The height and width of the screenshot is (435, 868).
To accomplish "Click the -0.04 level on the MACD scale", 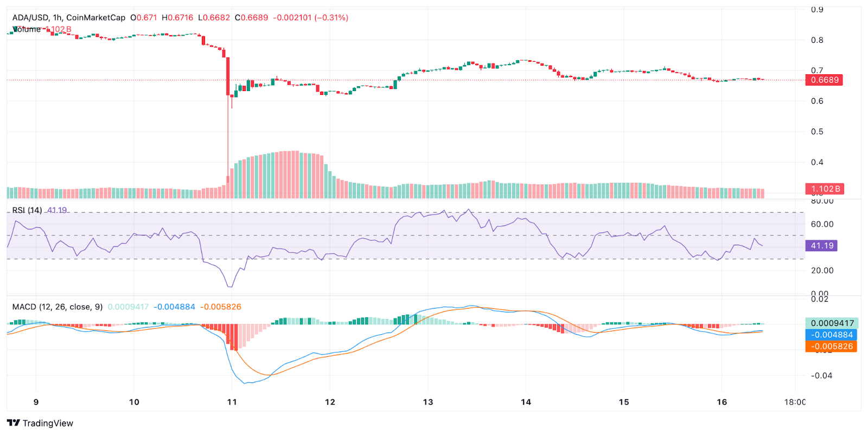I will tap(821, 375).
